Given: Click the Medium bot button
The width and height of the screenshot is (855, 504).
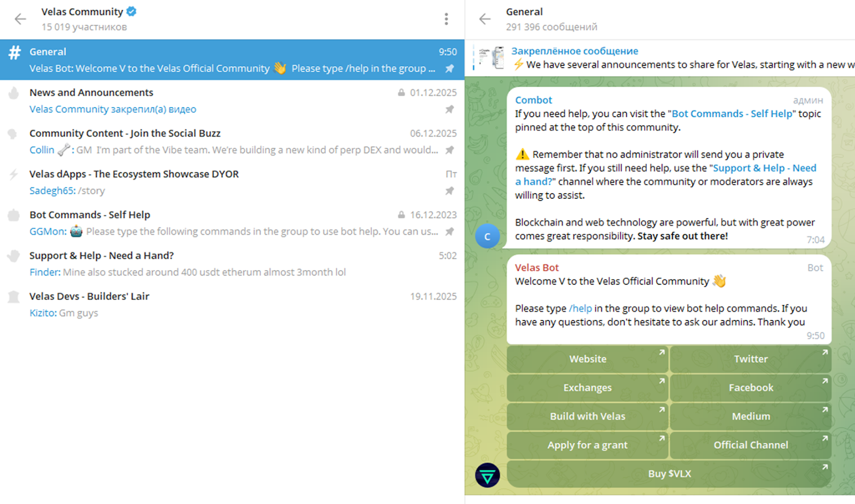Looking at the screenshot, I should (x=751, y=416).
